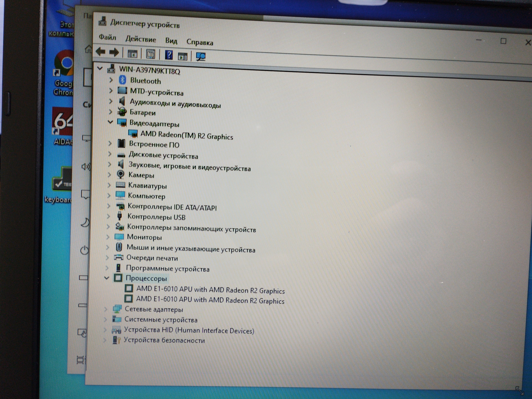Click the Батареи battery icon
This screenshot has width=532, height=399.
122,112
